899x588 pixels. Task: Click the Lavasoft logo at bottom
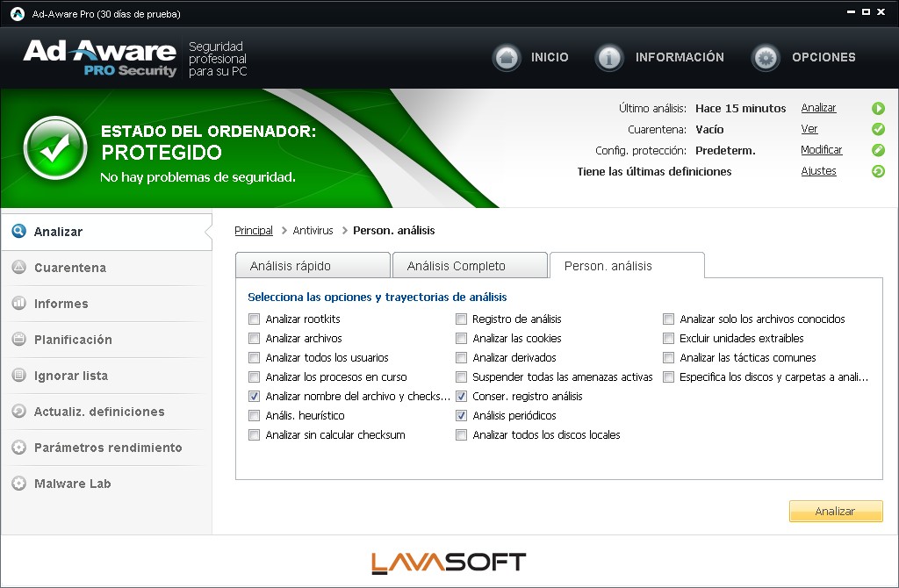449,563
